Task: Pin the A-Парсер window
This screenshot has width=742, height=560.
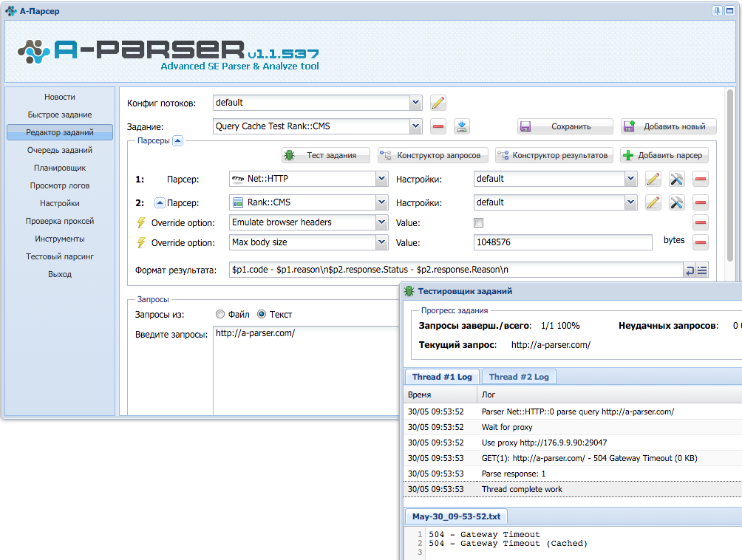Action: [x=718, y=10]
